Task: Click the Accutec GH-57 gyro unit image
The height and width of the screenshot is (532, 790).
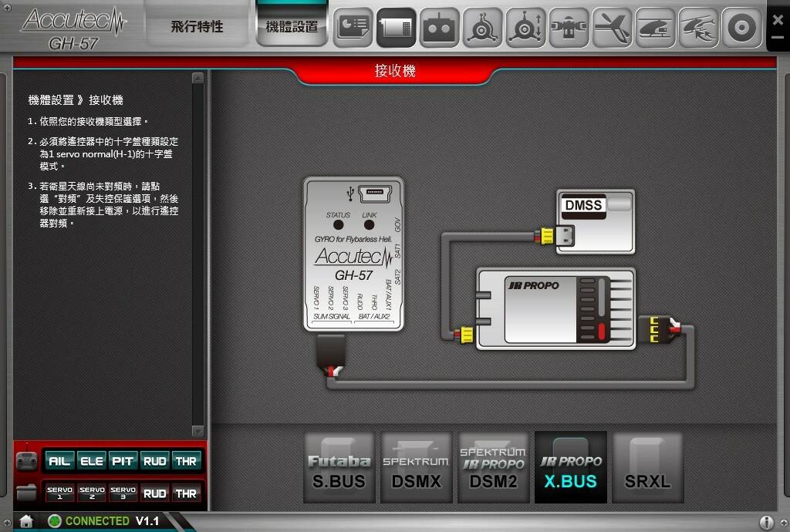Action: click(353, 254)
